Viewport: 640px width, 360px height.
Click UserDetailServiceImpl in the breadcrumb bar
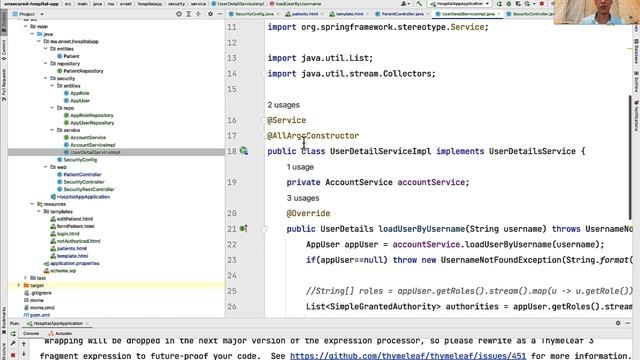pos(238,4)
